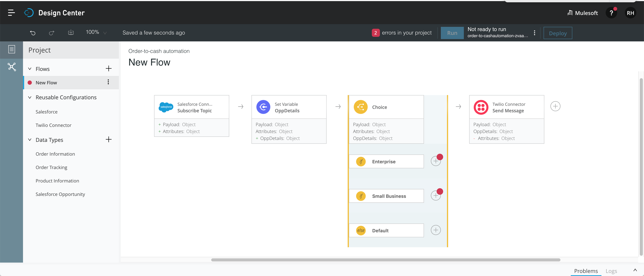The image size is (644, 276).
Task: Click the download/export project icon
Action: click(x=71, y=32)
